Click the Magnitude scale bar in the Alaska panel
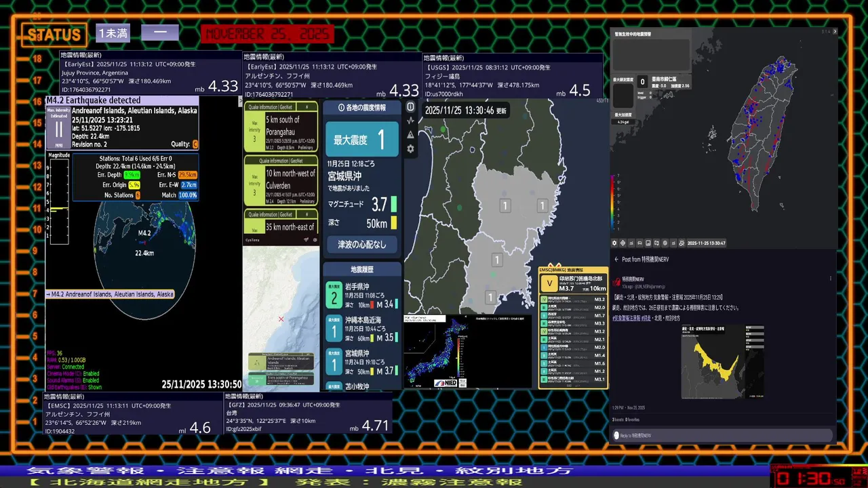 point(59,201)
